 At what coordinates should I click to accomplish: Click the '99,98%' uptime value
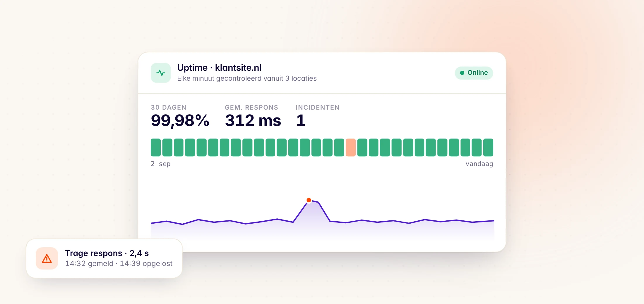pos(180,121)
